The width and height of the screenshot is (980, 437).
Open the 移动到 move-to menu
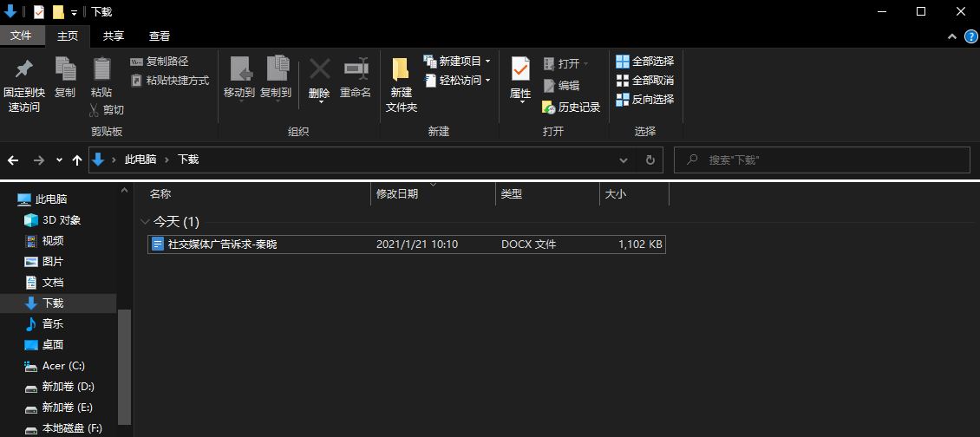click(x=239, y=79)
